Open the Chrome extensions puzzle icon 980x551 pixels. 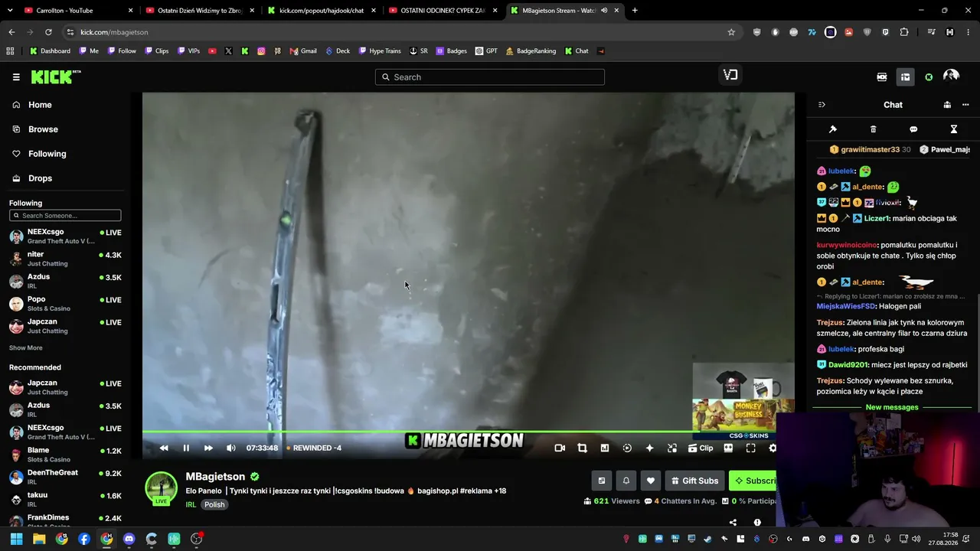click(x=904, y=32)
